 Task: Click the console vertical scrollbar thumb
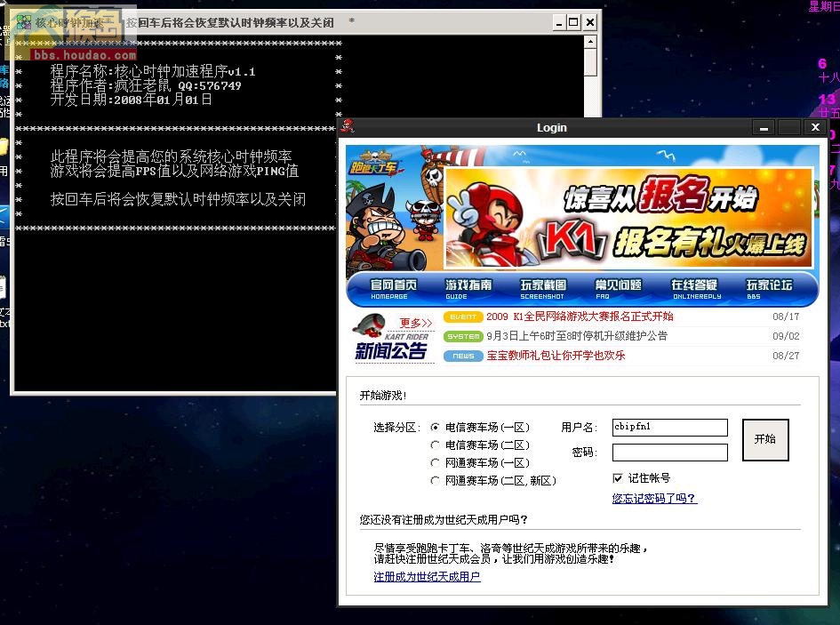tap(590, 63)
